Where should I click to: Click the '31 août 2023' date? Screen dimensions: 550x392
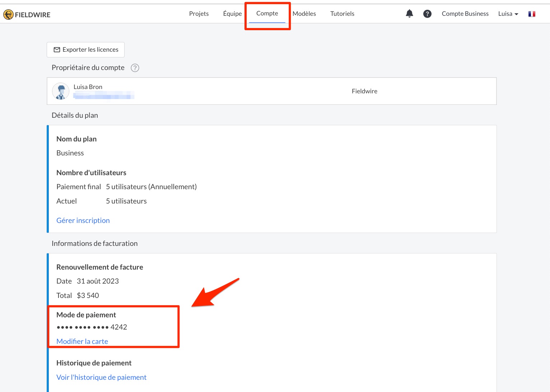coord(98,281)
